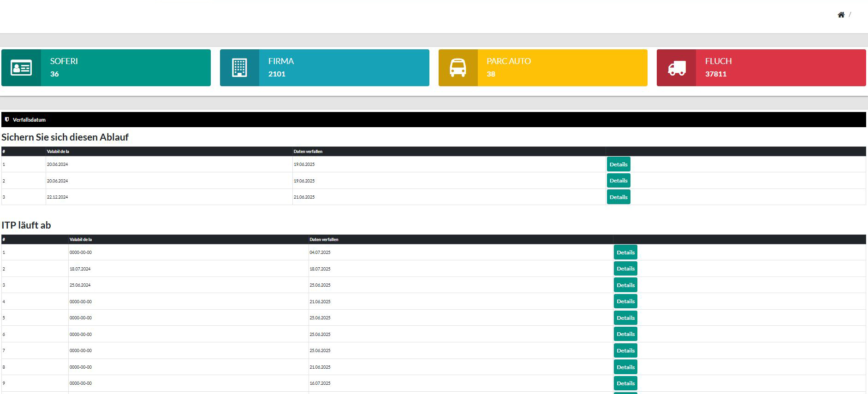
Task: Open Details for ITP row 3
Action: pos(625,285)
